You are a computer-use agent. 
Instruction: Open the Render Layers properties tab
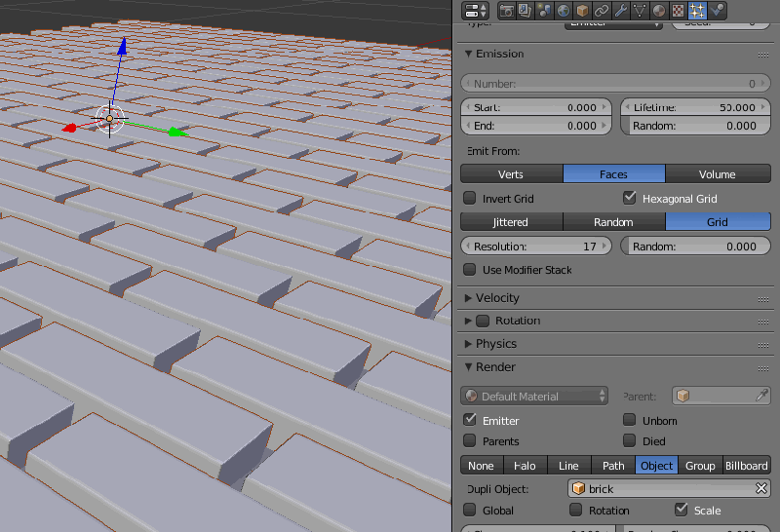[526, 11]
